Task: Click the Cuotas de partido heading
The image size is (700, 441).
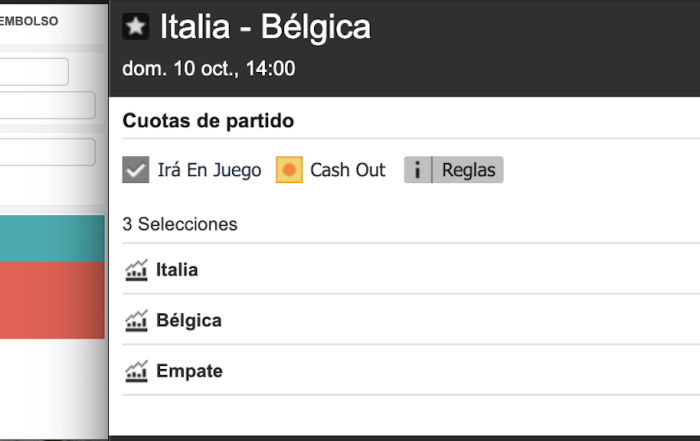Action: point(208,121)
